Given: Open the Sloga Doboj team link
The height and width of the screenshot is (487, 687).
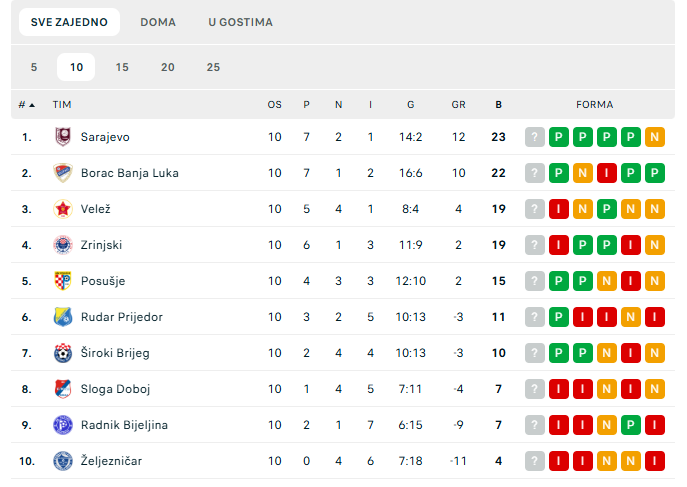Looking at the screenshot, I should [115, 389].
